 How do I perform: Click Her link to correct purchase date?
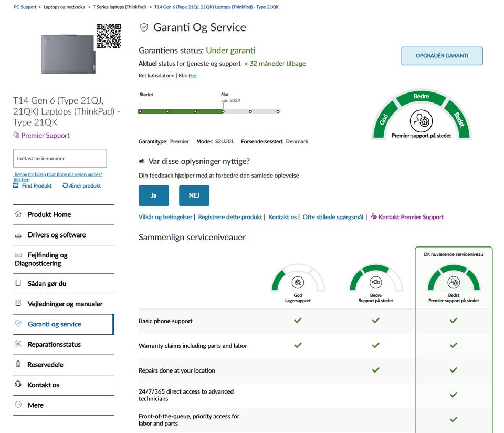coord(193,75)
